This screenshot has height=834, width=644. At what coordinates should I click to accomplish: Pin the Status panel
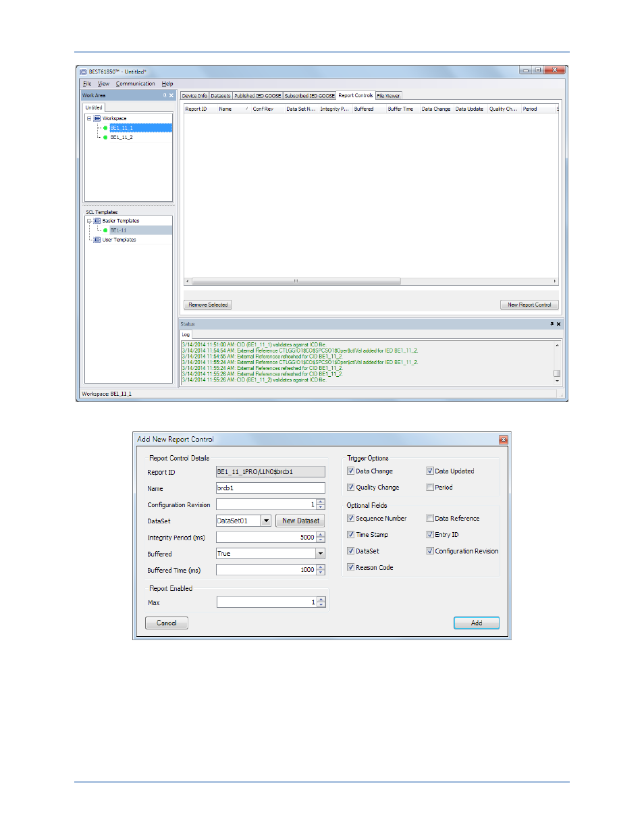pyautogui.click(x=552, y=324)
